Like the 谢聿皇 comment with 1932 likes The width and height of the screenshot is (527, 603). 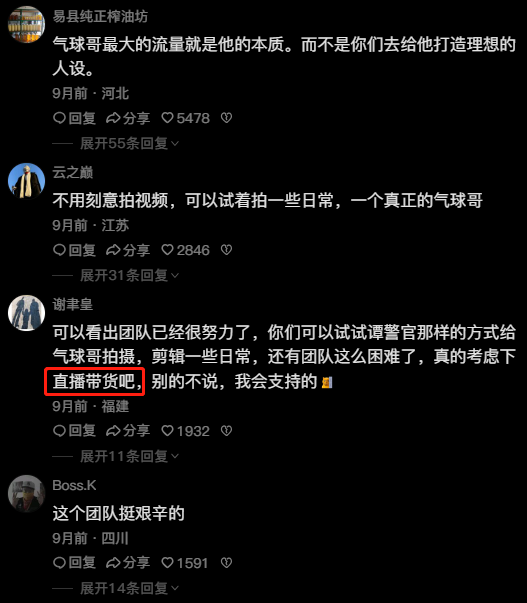coord(185,431)
